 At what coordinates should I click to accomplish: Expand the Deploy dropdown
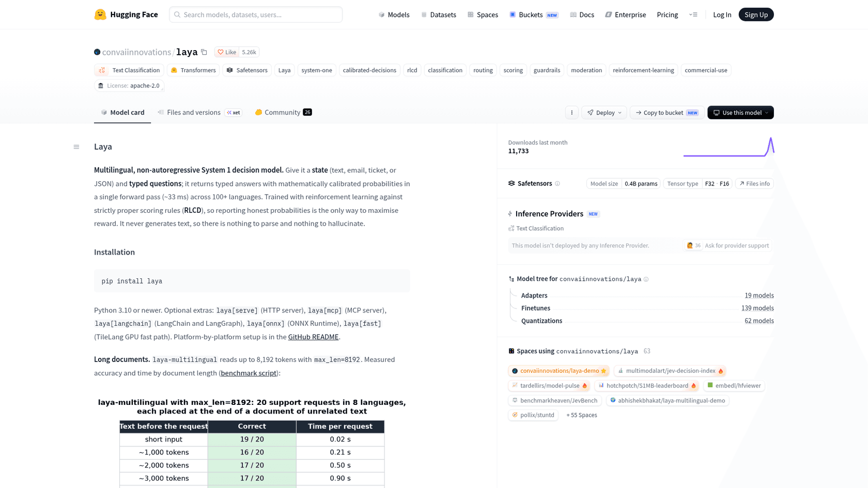click(604, 113)
